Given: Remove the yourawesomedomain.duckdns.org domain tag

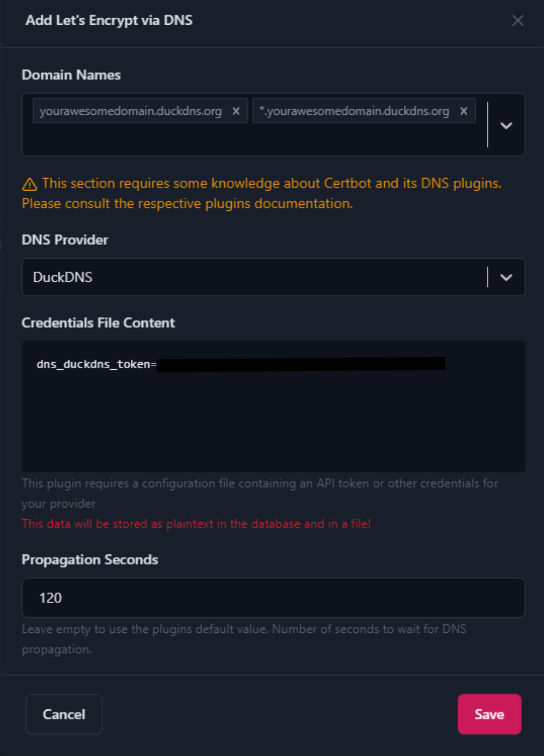Looking at the screenshot, I should (x=236, y=111).
